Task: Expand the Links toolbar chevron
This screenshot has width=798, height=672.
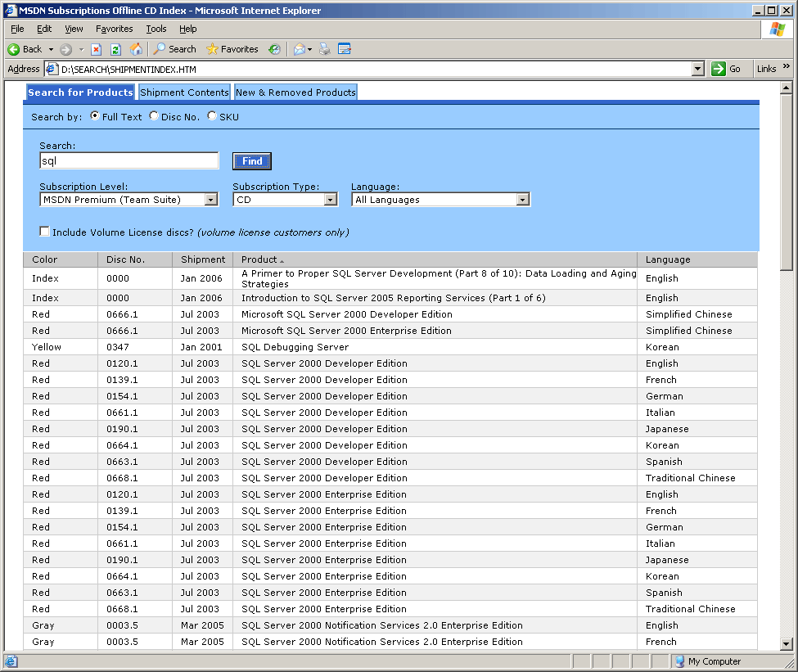Action: (x=787, y=66)
